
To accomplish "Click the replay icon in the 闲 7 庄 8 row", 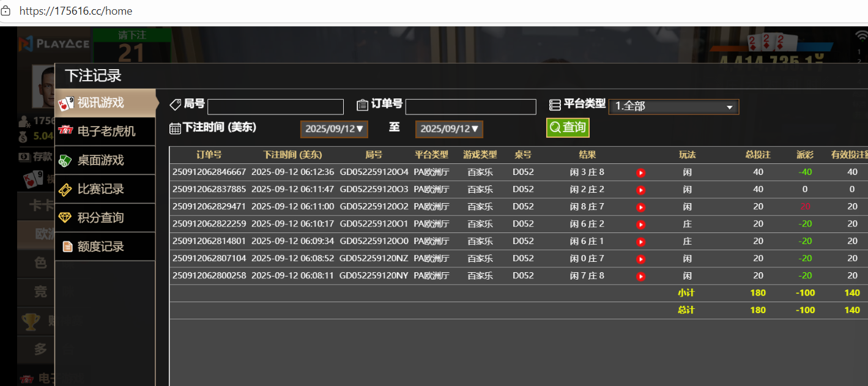I will (x=640, y=277).
